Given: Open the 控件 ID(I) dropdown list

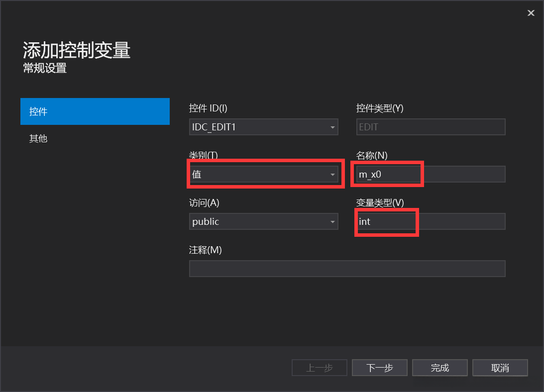Looking at the screenshot, I should (264, 127).
